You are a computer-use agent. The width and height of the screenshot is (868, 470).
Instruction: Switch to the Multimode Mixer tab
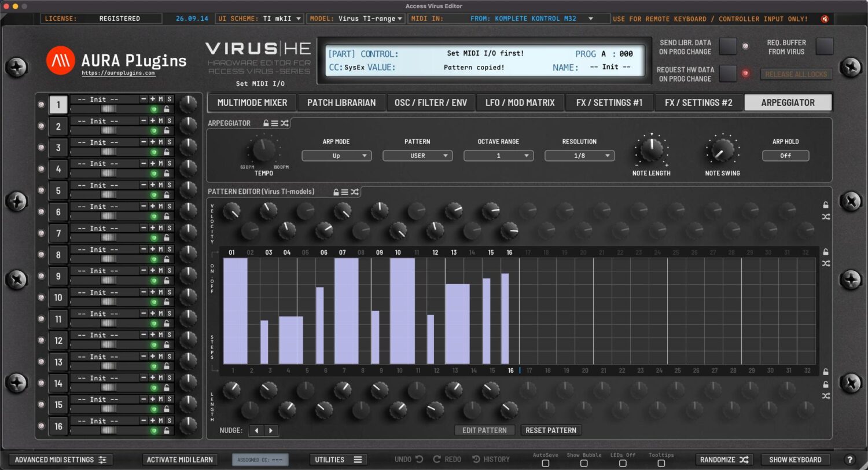[252, 102]
